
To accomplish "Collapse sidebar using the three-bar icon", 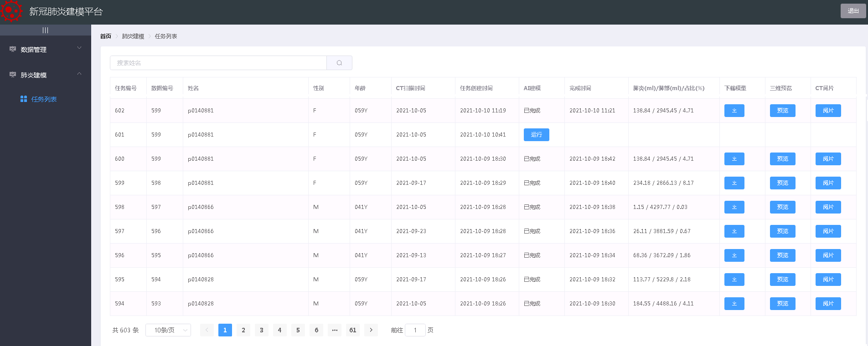I will point(45,30).
